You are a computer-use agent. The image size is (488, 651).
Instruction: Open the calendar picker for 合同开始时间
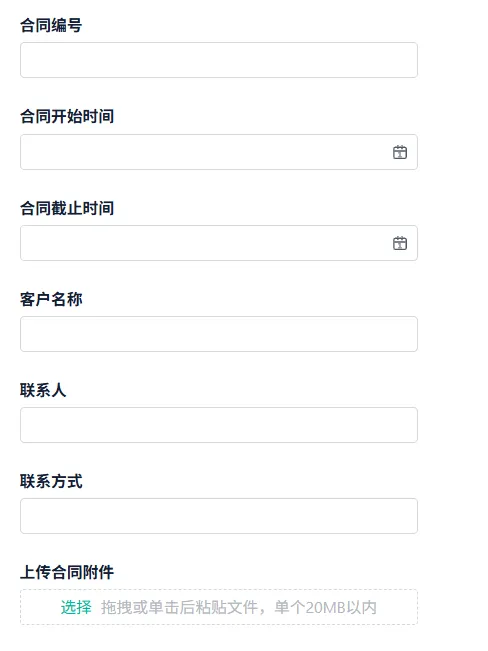(400, 152)
